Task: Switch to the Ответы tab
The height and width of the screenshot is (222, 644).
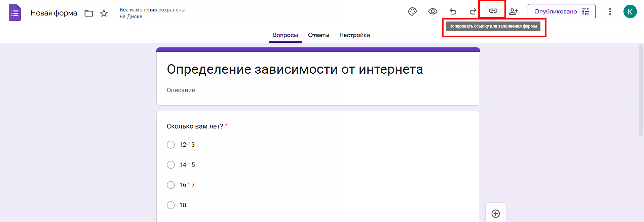Action: [x=318, y=35]
